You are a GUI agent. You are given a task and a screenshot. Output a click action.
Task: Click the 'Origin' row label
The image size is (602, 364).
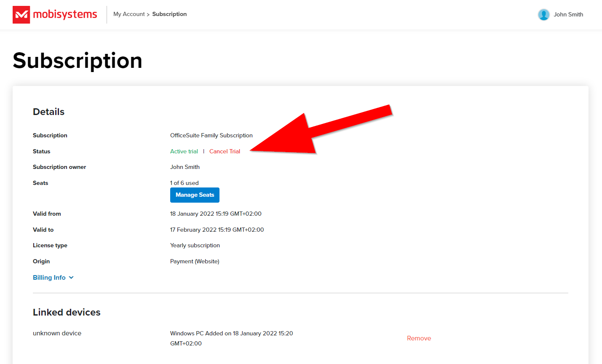41,261
